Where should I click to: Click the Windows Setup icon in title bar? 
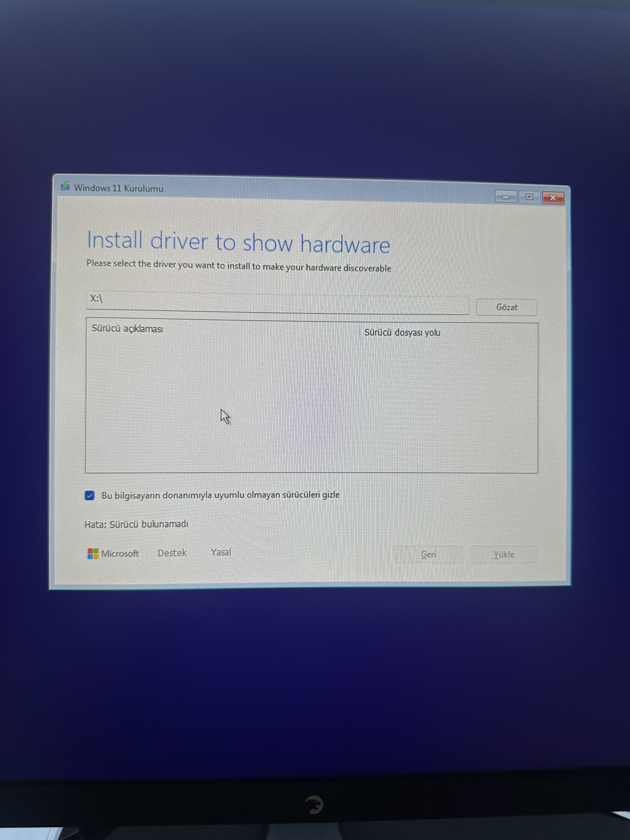65,186
